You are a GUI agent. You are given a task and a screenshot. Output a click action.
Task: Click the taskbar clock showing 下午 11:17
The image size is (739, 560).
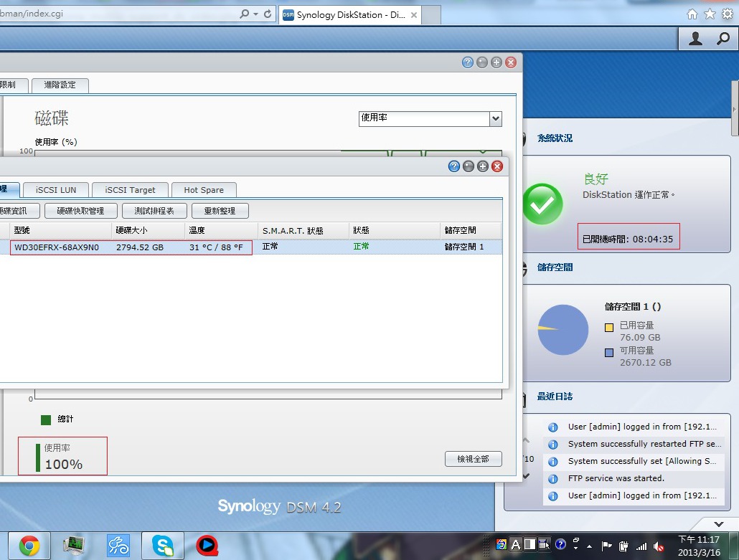pyautogui.click(x=699, y=546)
